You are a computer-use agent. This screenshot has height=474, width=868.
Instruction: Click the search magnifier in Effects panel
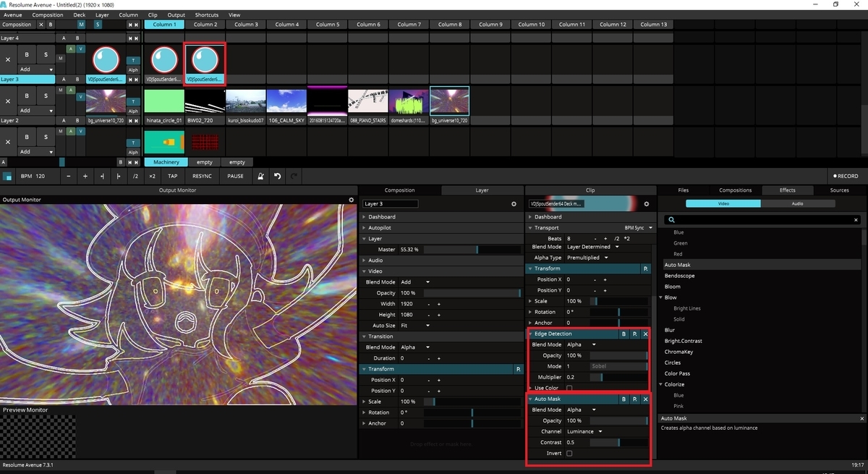(x=672, y=219)
